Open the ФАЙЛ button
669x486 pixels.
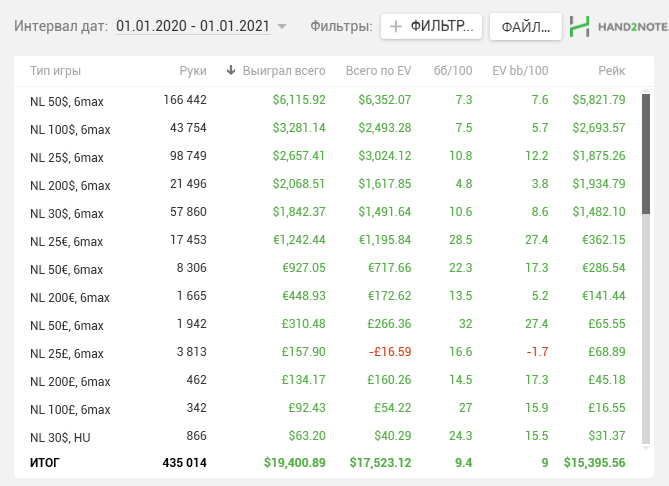pyautogui.click(x=525, y=26)
